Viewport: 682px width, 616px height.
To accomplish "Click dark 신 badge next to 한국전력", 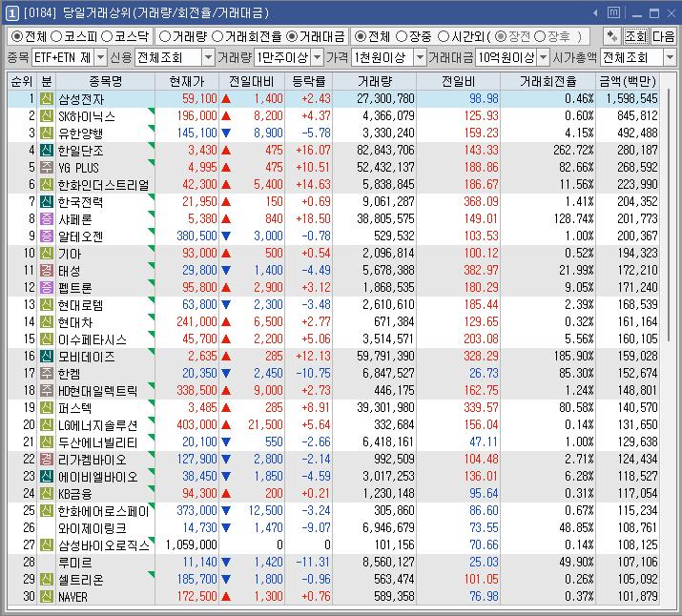I will pyautogui.click(x=47, y=202).
